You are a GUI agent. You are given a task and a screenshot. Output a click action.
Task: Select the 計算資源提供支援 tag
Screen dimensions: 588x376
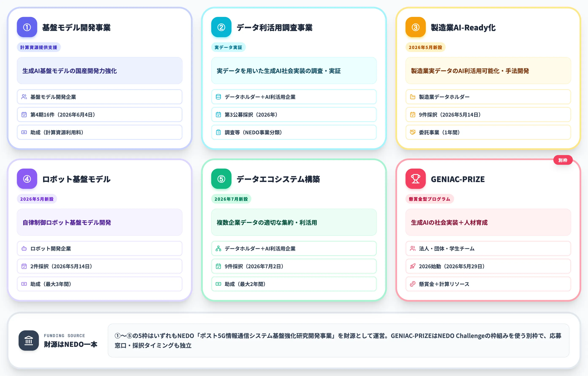pos(39,47)
